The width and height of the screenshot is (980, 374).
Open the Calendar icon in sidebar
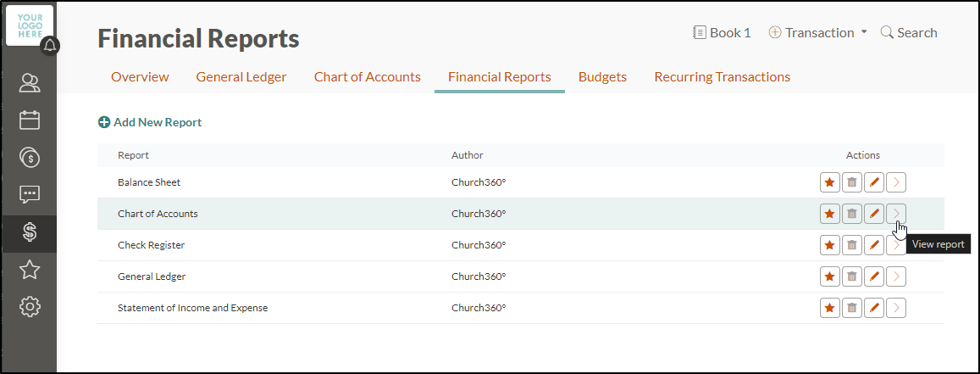pos(30,120)
